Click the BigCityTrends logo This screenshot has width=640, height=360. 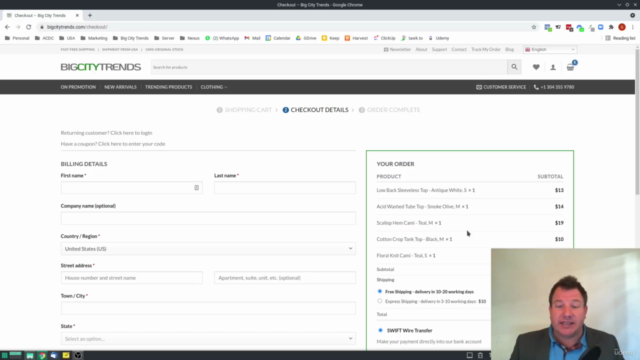(x=101, y=67)
